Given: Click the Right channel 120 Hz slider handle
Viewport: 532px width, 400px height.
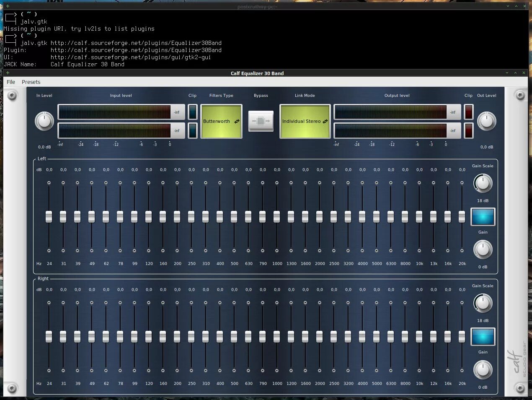Looking at the screenshot, I should click(149, 337).
